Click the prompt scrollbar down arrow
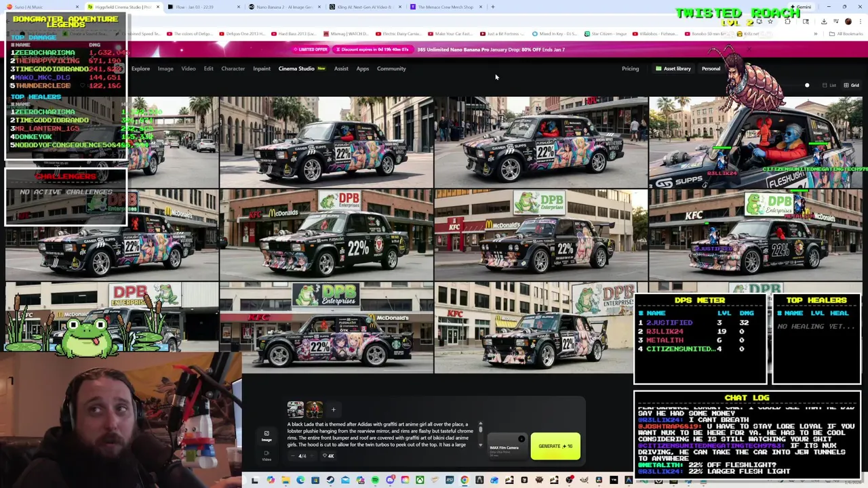 point(480,445)
